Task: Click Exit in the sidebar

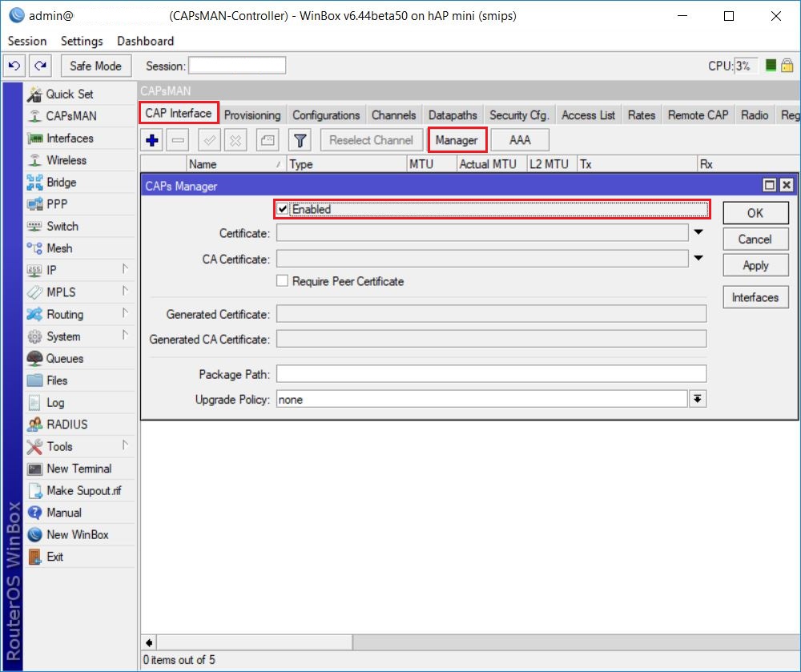Action: tap(54, 557)
